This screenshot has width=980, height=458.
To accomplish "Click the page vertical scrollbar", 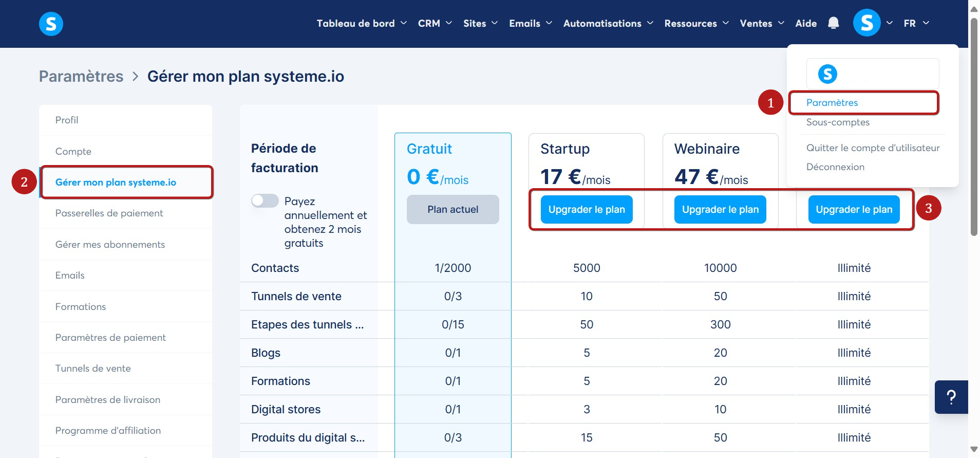I will [973, 129].
